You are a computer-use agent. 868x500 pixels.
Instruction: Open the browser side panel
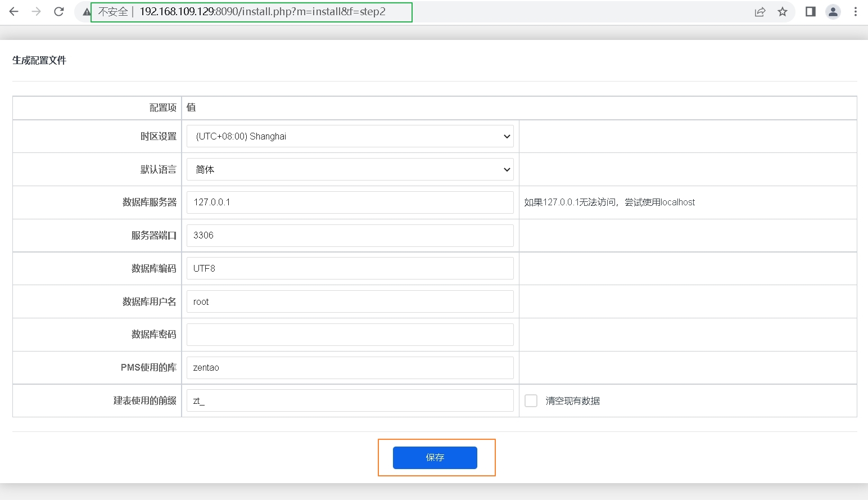(x=811, y=11)
